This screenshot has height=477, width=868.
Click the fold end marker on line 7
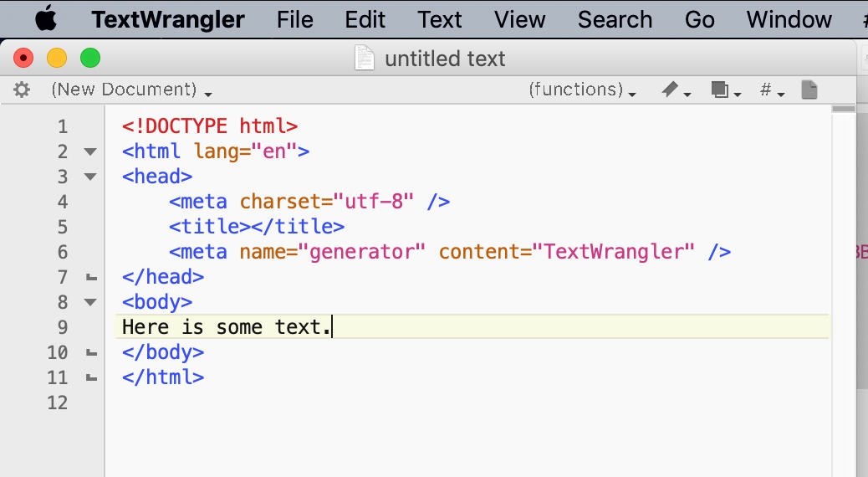point(90,278)
